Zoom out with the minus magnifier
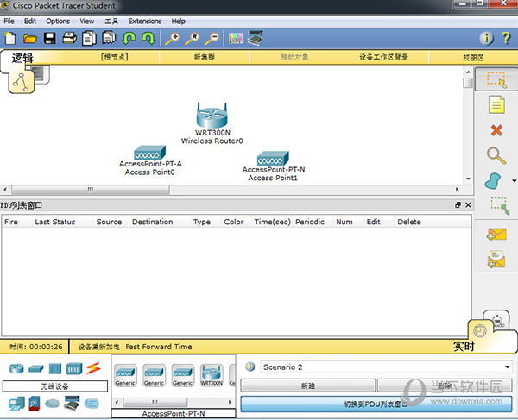518x420 pixels. [x=212, y=39]
